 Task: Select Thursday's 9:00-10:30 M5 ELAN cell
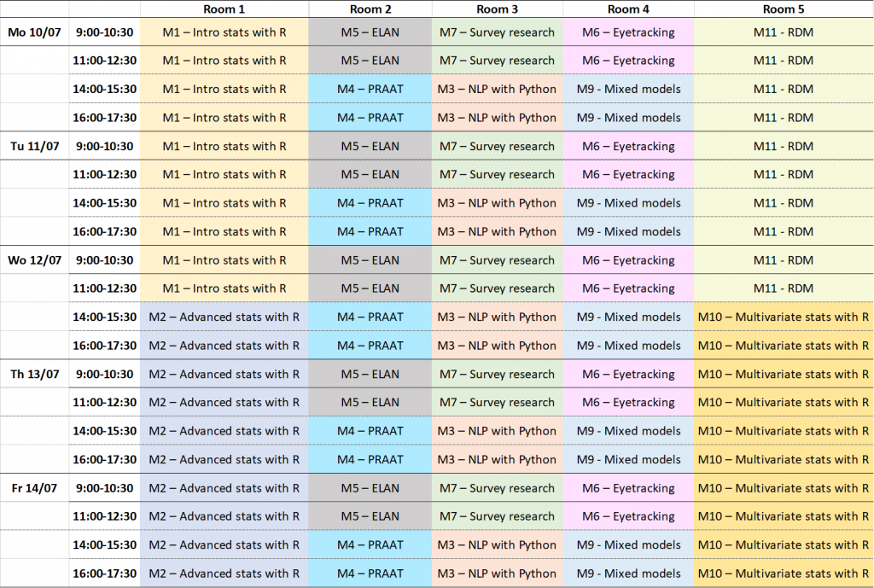(370, 374)
